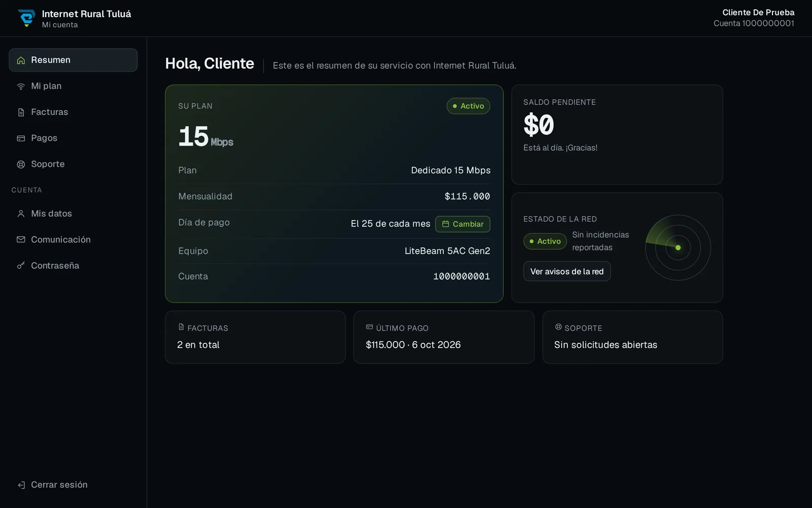This screenshot has width=812, height=508.
Task: Click the LiteBeam 5AC Gen2 equipment value
Action: pyautogui.click(x=447, y=251)
